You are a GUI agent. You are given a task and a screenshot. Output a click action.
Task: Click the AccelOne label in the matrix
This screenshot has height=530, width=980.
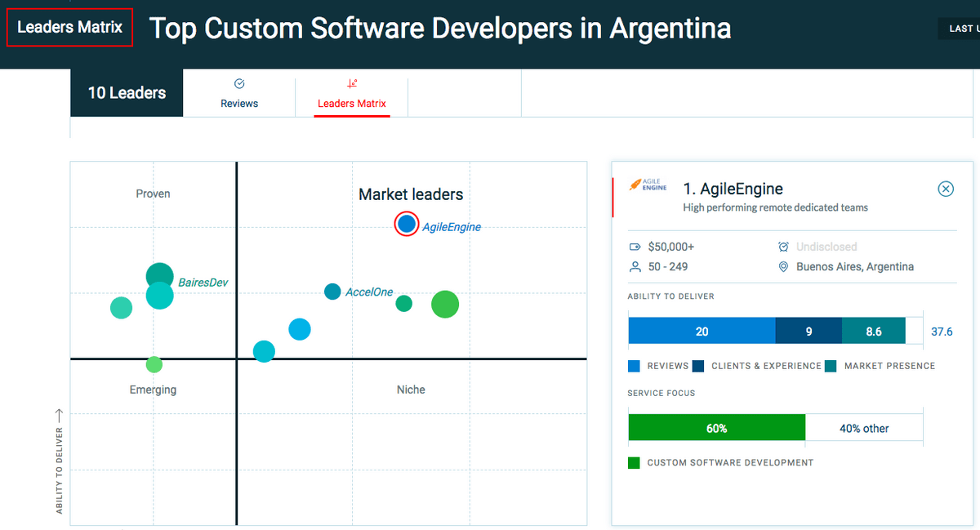point(369,292)
